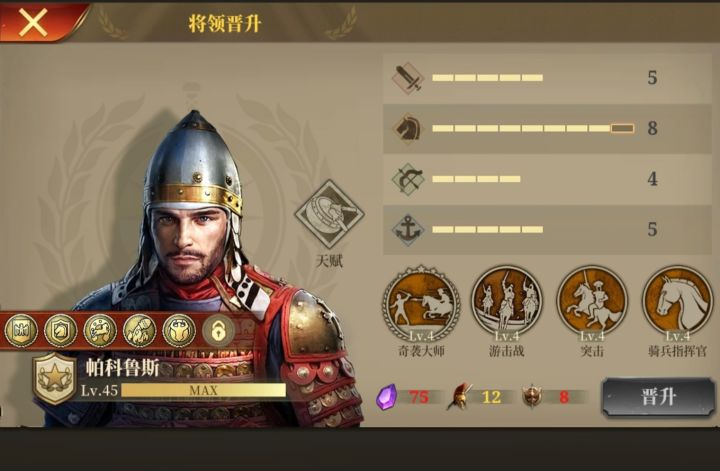Click the cavalry stat progress bar

(x=533, y=129)
